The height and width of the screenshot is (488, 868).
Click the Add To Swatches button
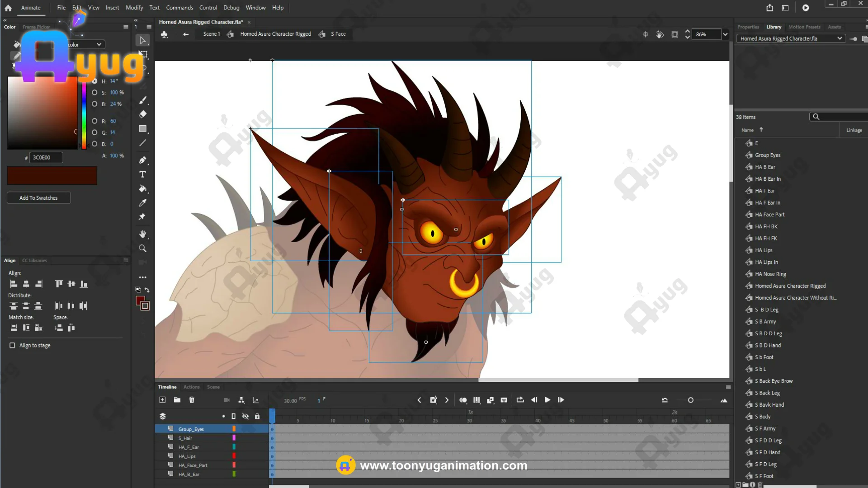[x=38, y=198]
